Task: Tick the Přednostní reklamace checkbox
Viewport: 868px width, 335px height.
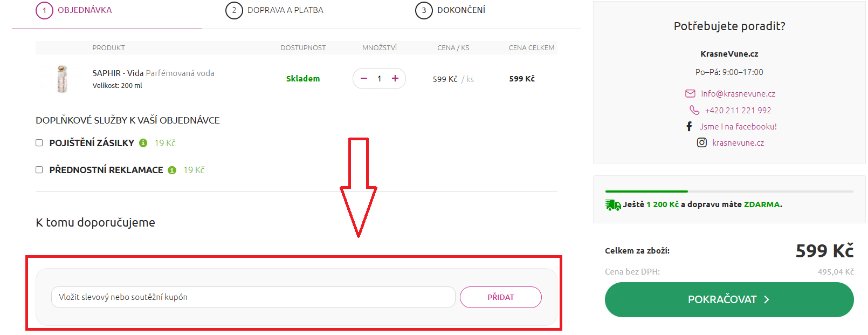Action: click(x=39, y=170)
